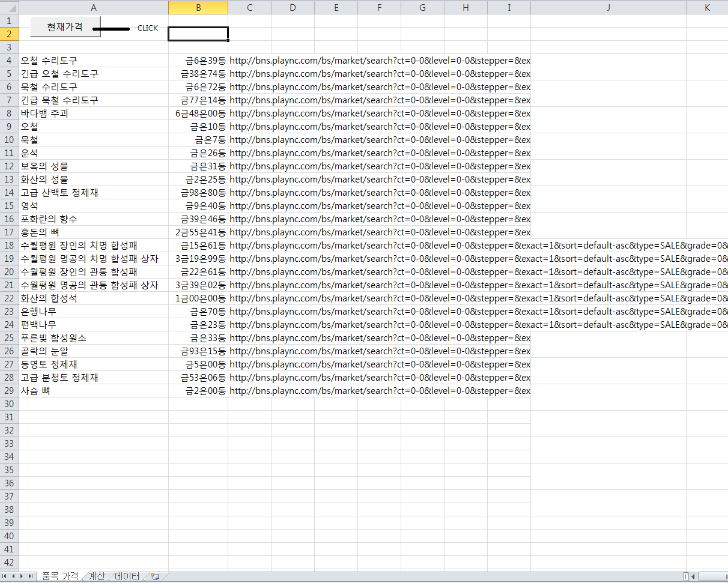Select column J header
Viewport: 728px width, 583px height.
point(608,7)
